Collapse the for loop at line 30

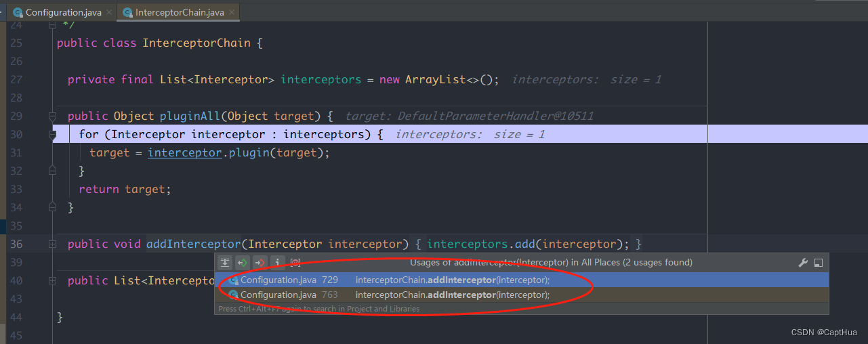tap(52, 135)
